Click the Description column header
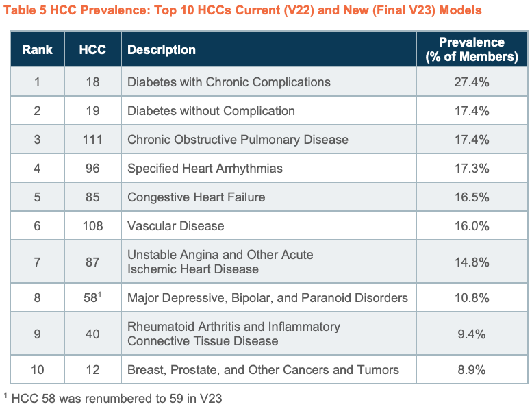Viewport: 532px width, 409px height. (162, 49)
